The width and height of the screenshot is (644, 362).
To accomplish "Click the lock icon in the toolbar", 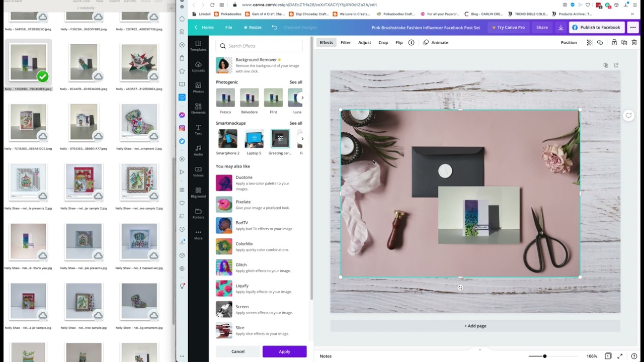I will pos(614,42).
